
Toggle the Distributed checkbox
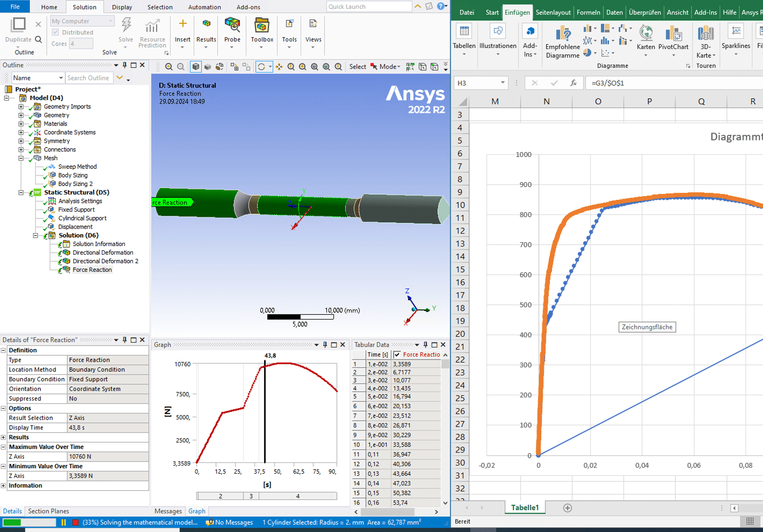click(55, 32)
